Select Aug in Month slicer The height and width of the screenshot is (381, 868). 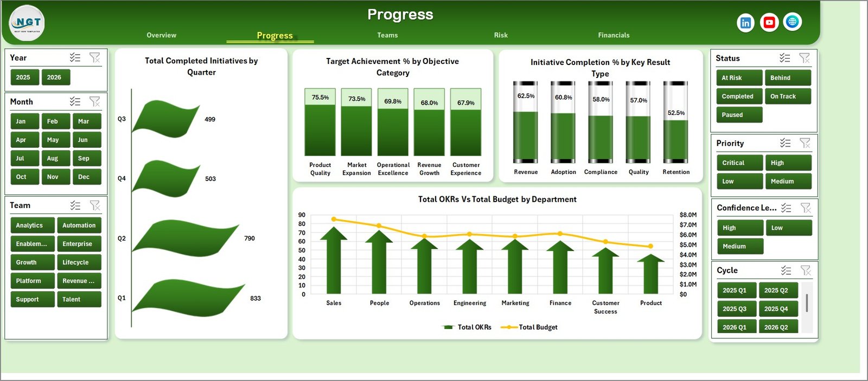(56, 158)
